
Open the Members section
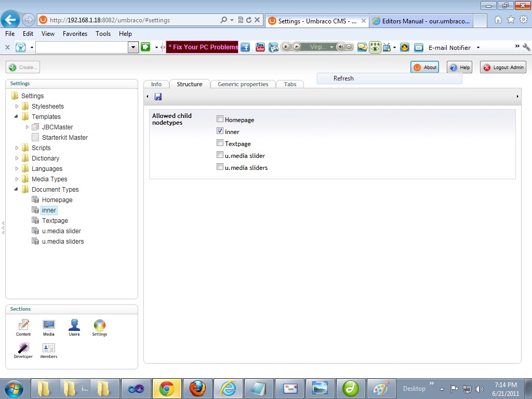point(49,350)
